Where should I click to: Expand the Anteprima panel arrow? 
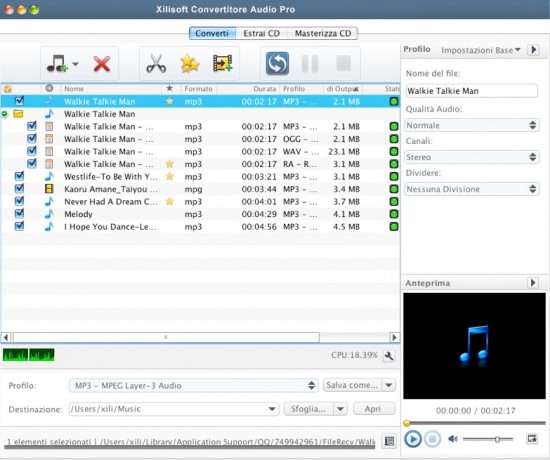click(x=533, y=282)
